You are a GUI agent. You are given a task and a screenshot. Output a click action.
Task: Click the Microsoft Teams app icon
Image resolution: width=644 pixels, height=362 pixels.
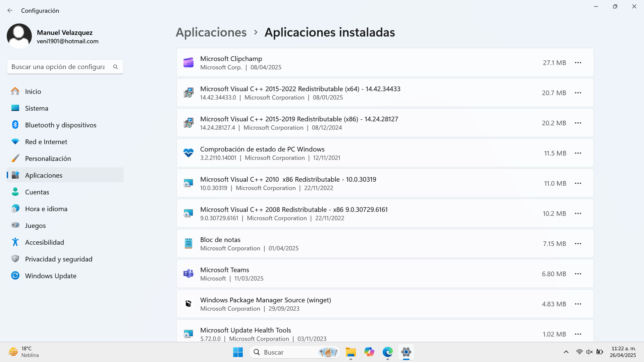point(189,274)
